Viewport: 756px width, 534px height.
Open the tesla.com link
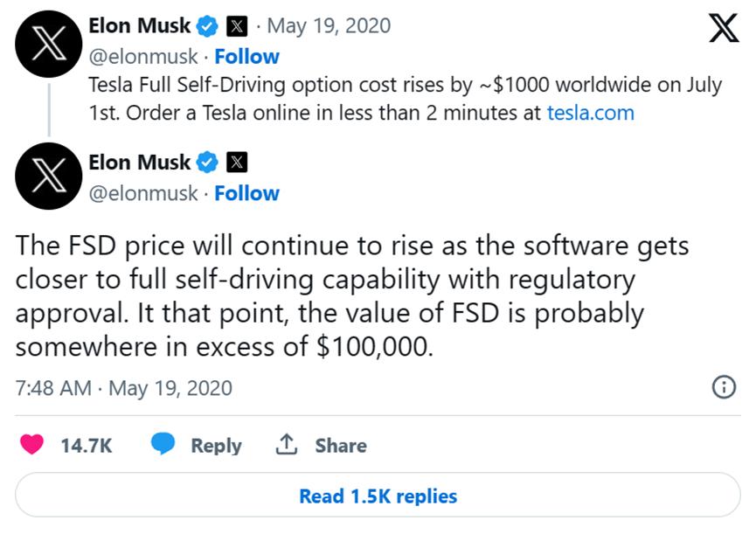pos(590,113)
